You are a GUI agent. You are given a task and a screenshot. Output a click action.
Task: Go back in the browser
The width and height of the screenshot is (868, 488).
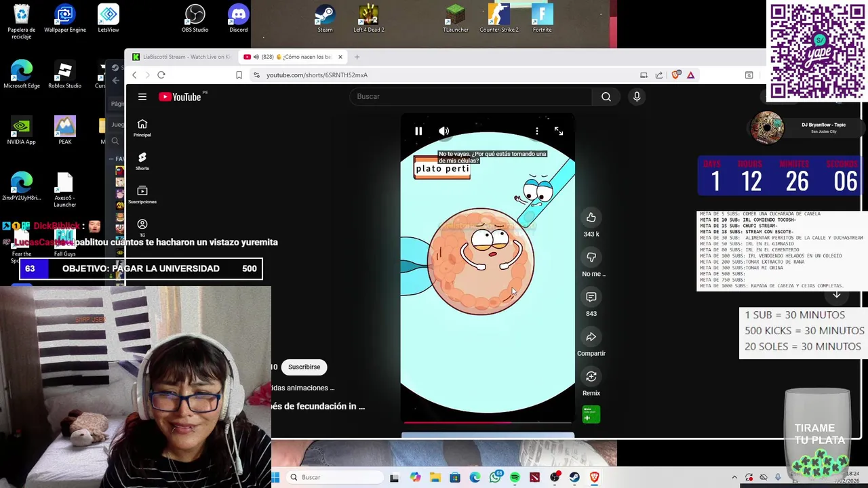pyautogui.click(x=134, y=75)
